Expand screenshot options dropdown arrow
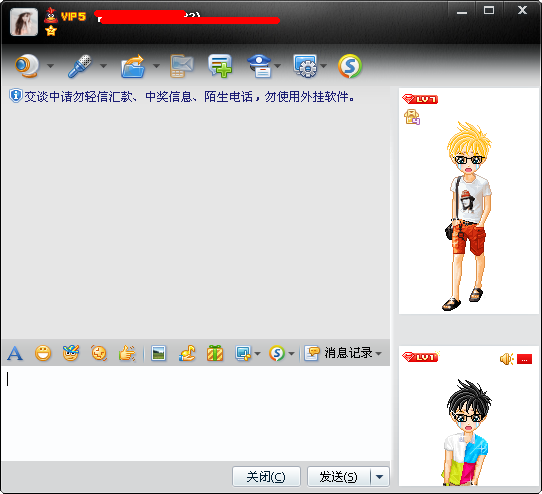 tap(257, 354)
